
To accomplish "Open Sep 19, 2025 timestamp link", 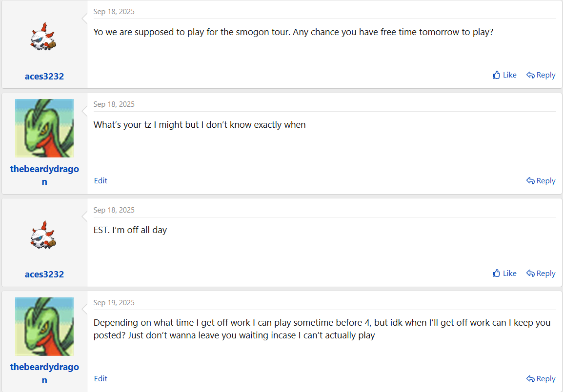I will 114,303.
